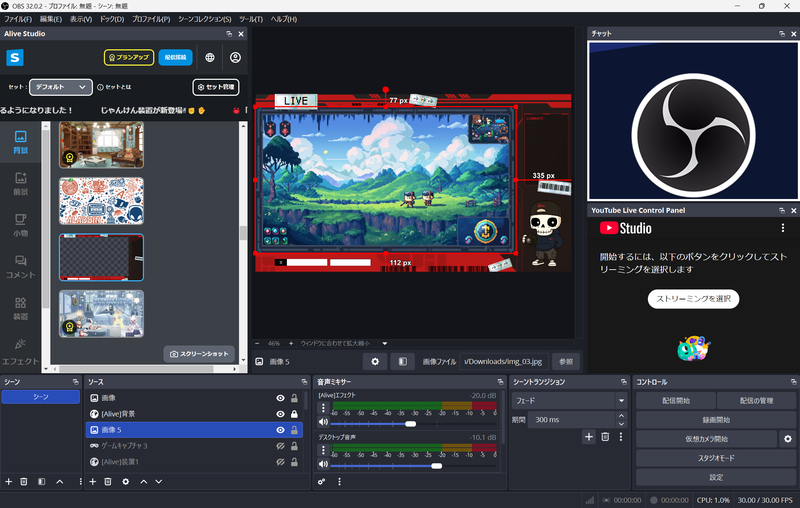Open the Alive Studio S logo home
The height and width of the screenshot is (508, 800).
[15, 58]
